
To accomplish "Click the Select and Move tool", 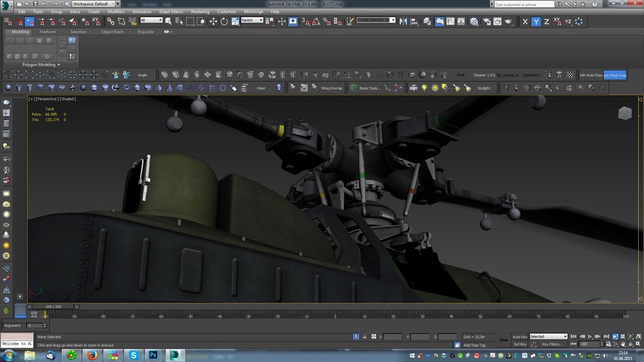I will point(213,21).
